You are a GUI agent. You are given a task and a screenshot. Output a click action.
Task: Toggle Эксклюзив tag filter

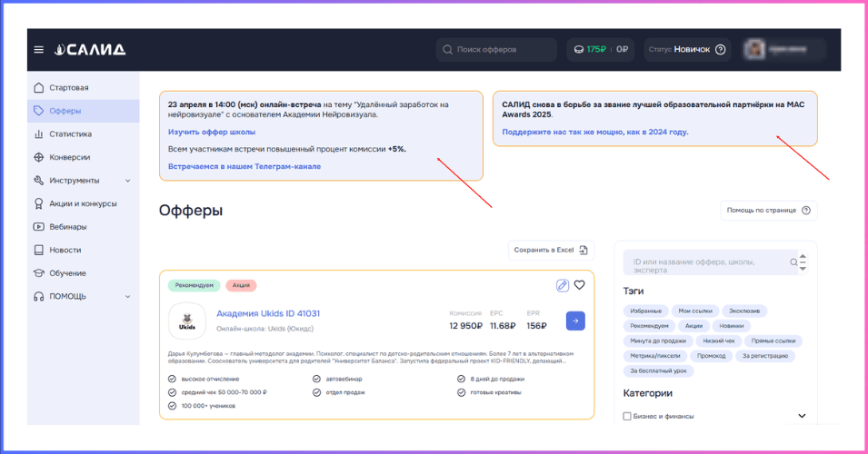click(744, 311)
